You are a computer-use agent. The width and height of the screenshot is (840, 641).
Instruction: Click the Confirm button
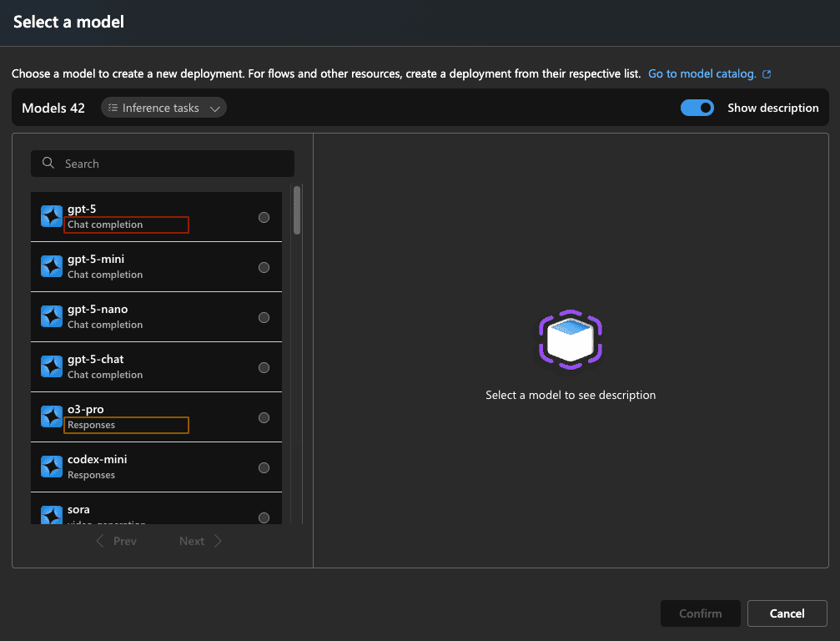click(x=700, y=613)
